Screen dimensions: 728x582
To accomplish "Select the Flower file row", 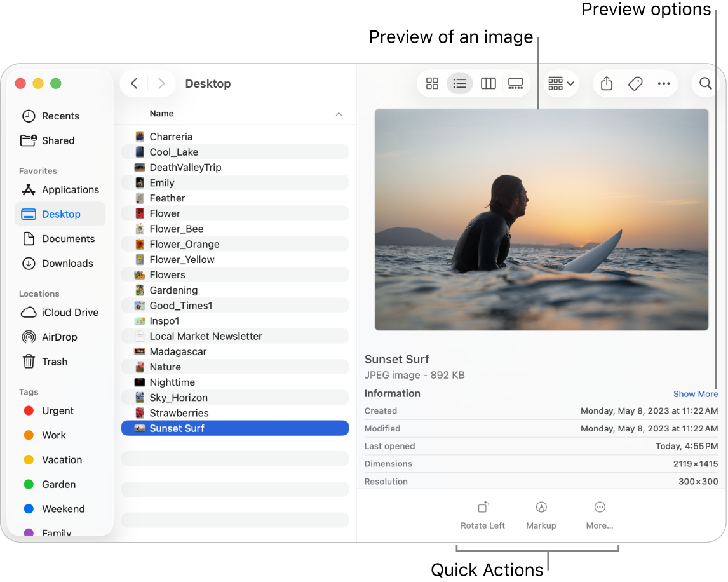I will 235,213.
